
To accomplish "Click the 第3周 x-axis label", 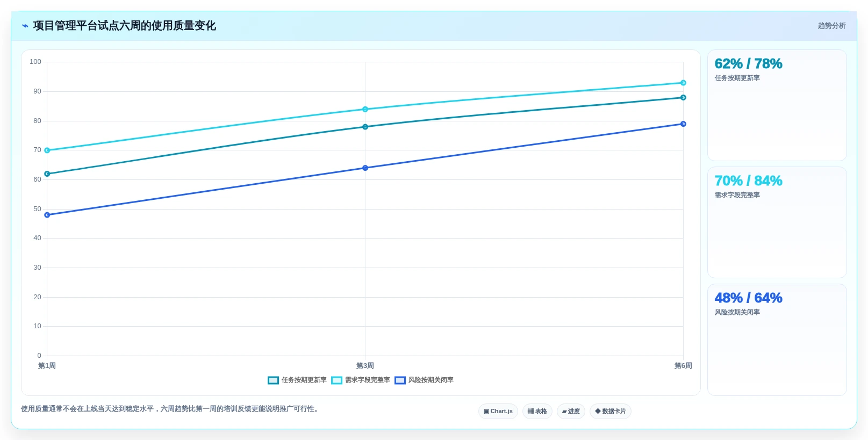I will pyautogui.click(x=365, y=366).
